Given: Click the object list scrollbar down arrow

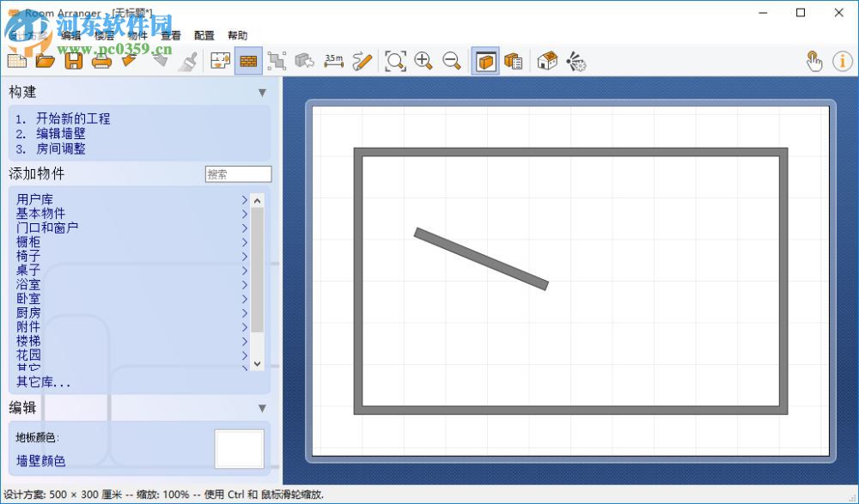Looking at the screenshot, I should tap(257, 364).
